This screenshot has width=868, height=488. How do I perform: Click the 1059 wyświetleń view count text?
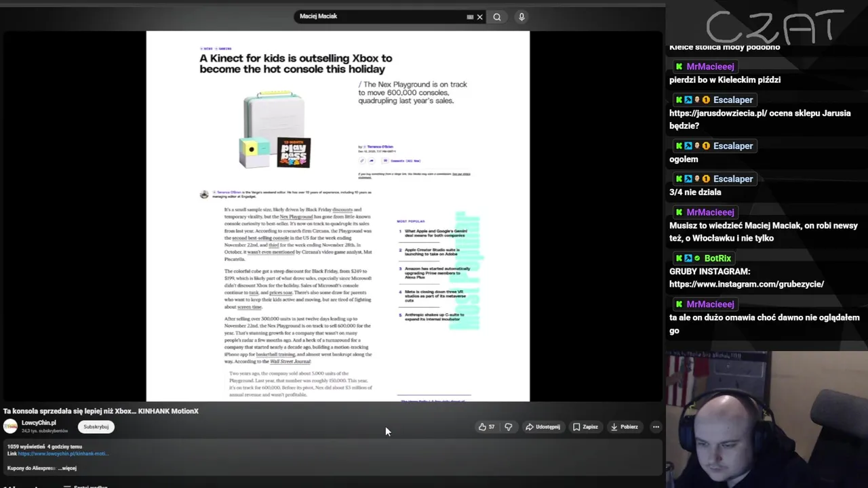point(26,447)
